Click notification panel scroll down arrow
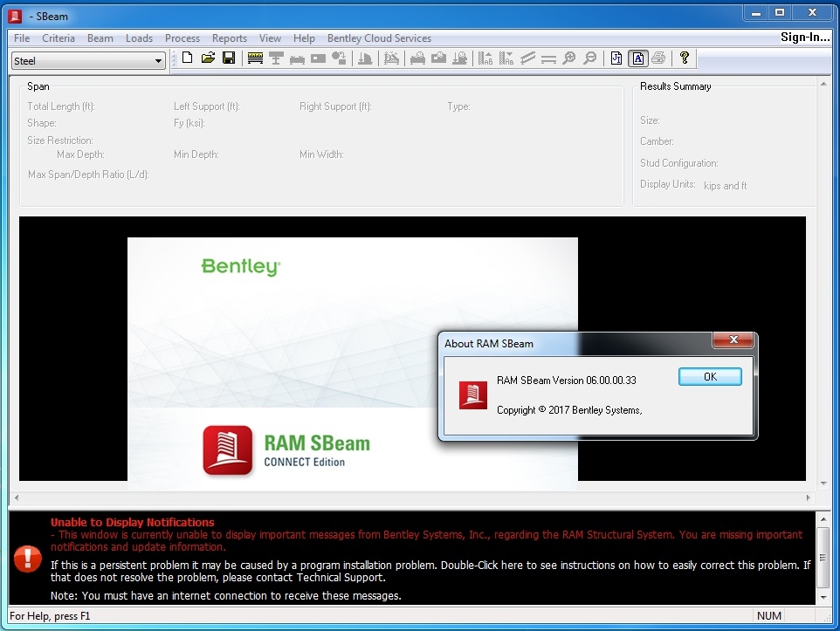 pos(823,597)
